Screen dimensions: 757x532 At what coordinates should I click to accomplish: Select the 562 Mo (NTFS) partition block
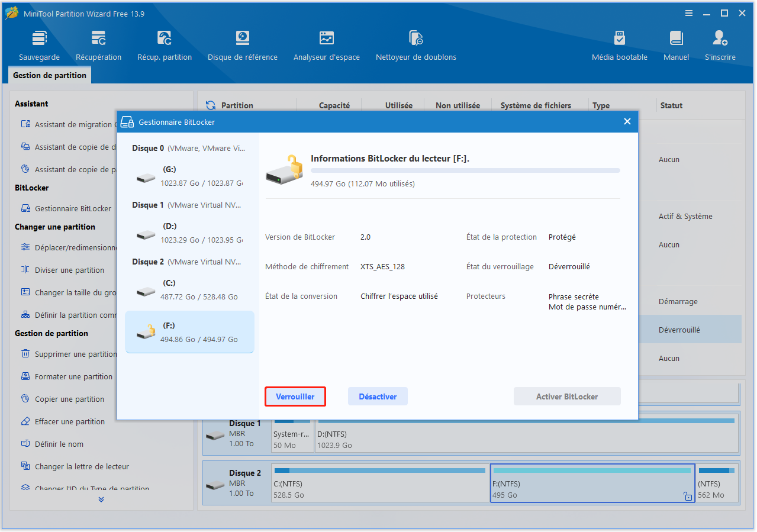pyautogui.click(x=717, y=482)
